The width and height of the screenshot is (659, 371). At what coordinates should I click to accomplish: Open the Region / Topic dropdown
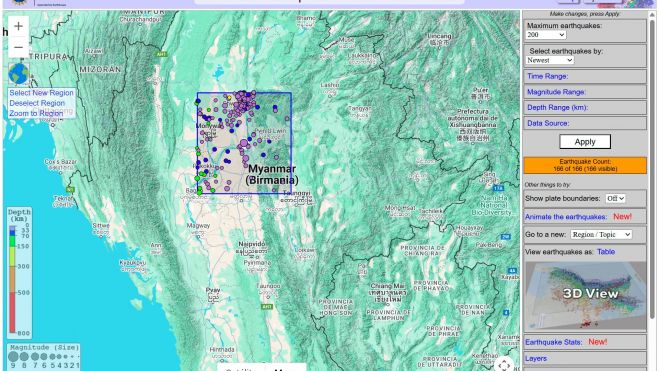[x=601, y=234]
